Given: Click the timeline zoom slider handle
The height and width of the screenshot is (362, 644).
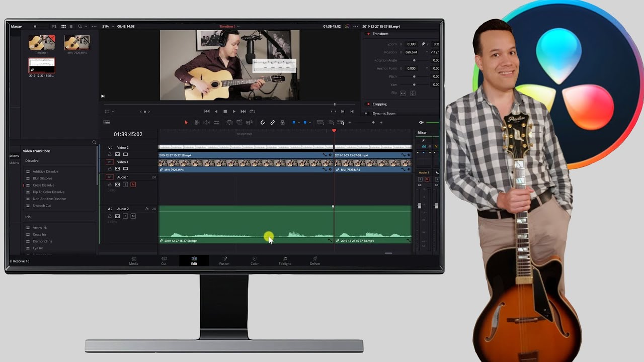Looking at the screenshot, I should coord(373,123).
